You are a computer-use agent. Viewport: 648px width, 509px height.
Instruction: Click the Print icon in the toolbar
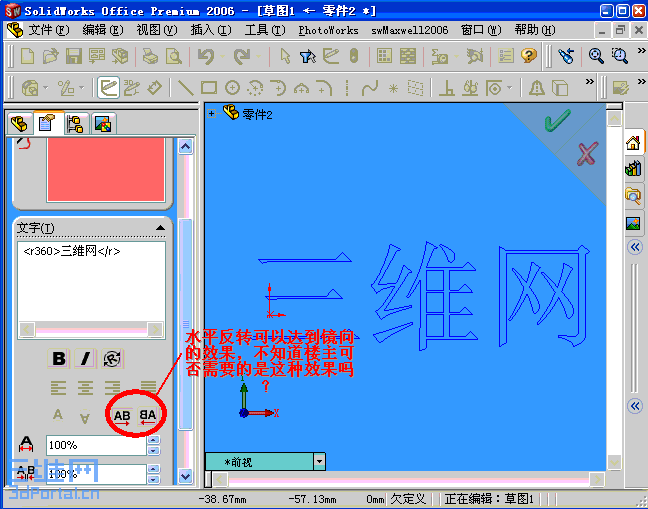pos(150,56)
